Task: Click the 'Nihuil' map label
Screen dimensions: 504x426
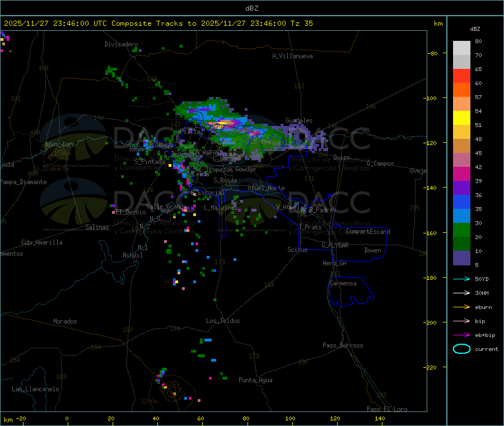Action: point(132,255)
